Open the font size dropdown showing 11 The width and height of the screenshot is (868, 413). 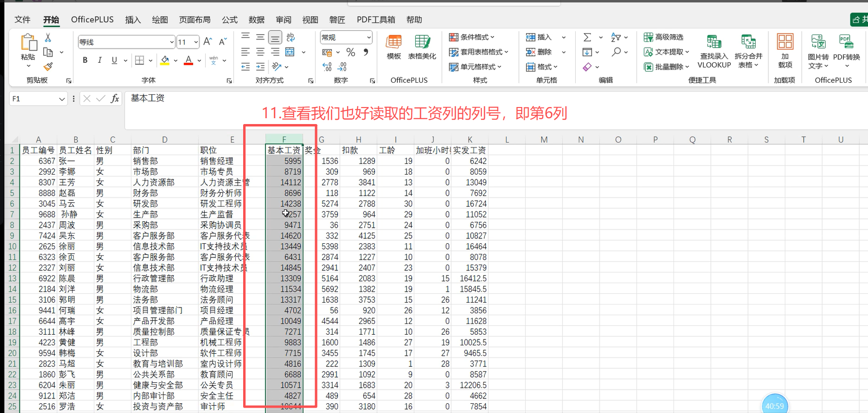196,42
